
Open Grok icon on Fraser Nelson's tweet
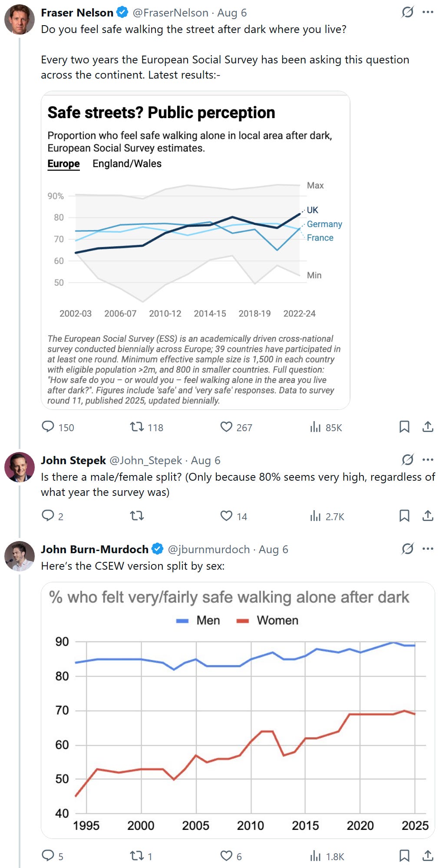pos(407,12)
